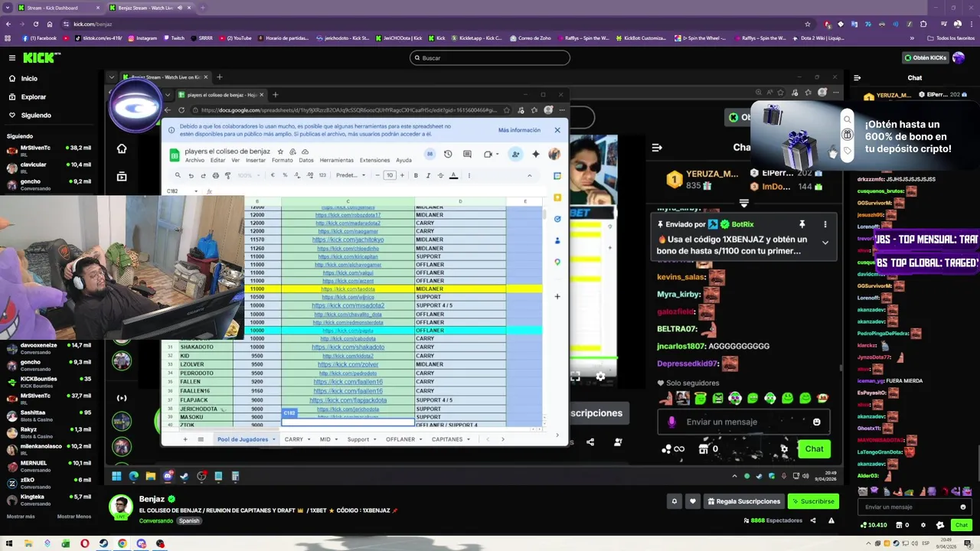Open the Explorar sidebar item

[27, 97]
